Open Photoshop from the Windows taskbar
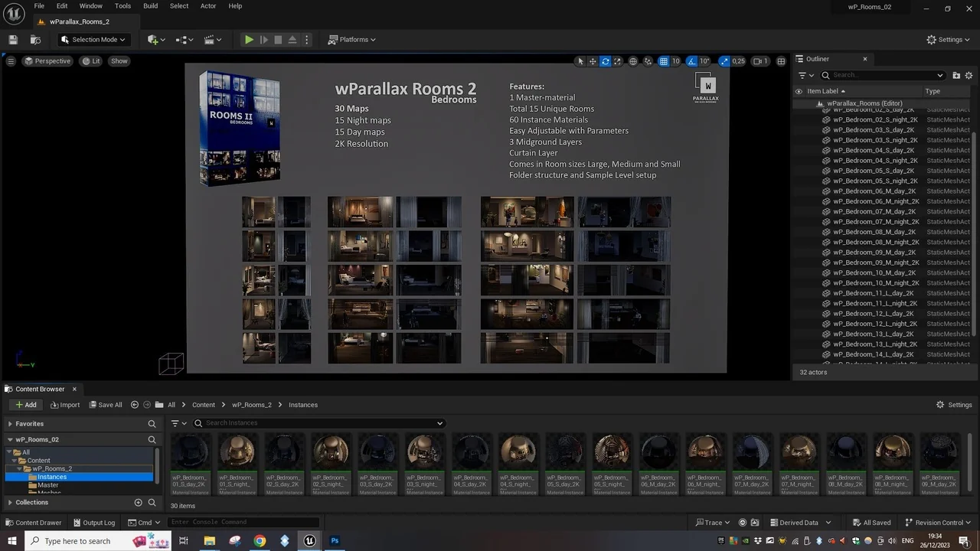This screenshot has height=551, width=980. pos(335,541)
